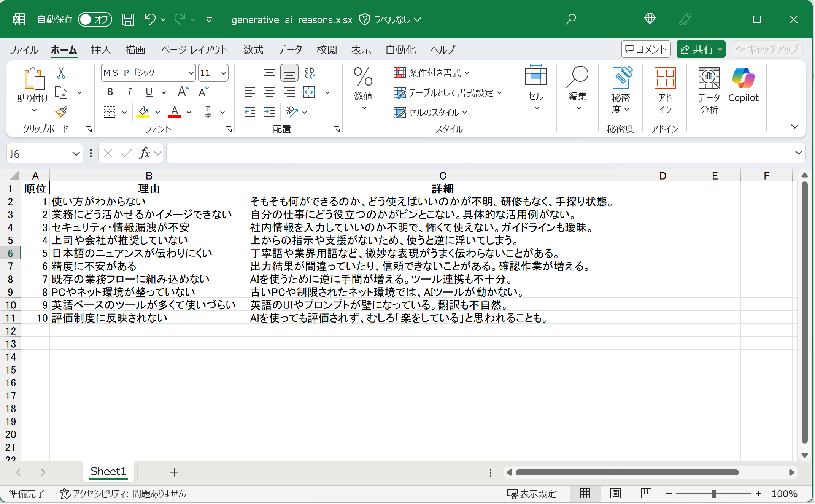Select the format painter
Screen dimensions: 815x504
tap(61, 112)
